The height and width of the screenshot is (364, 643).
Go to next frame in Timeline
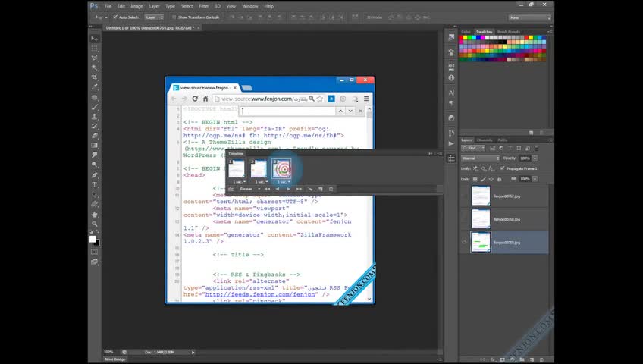(299, 189)
